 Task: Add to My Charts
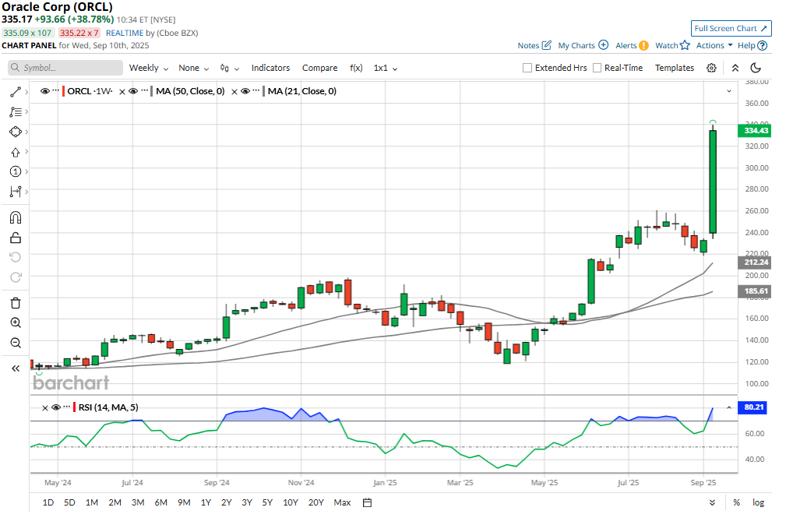pyautogui.click(x=583, y=46)
